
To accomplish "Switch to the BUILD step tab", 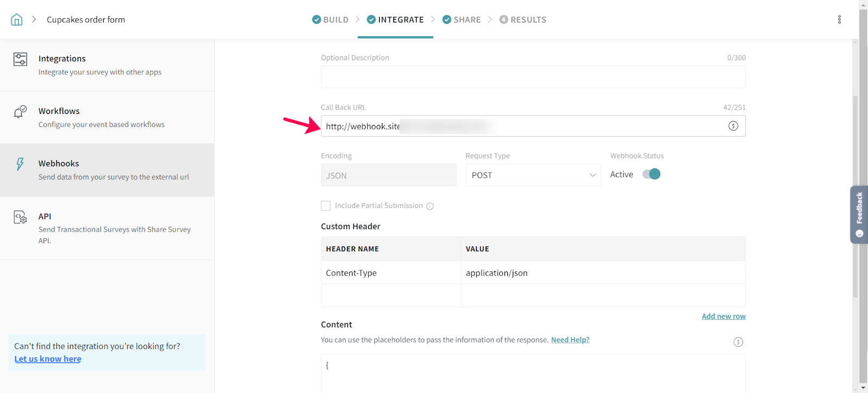I will [330, 20].
